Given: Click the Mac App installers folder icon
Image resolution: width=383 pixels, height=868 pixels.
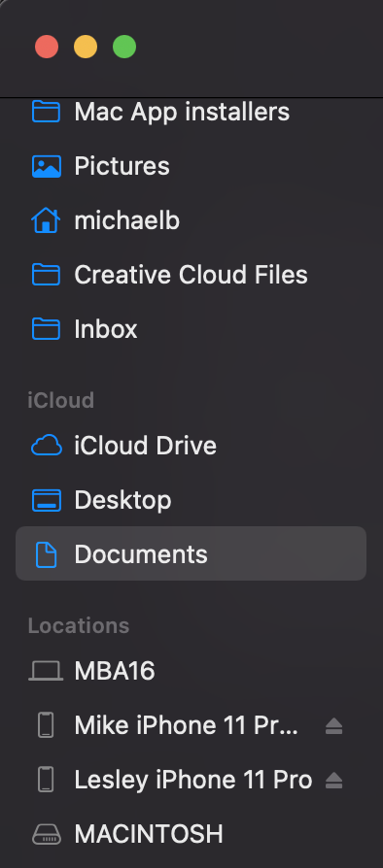Looking at the screenshot, I should (x=46, y=112).
